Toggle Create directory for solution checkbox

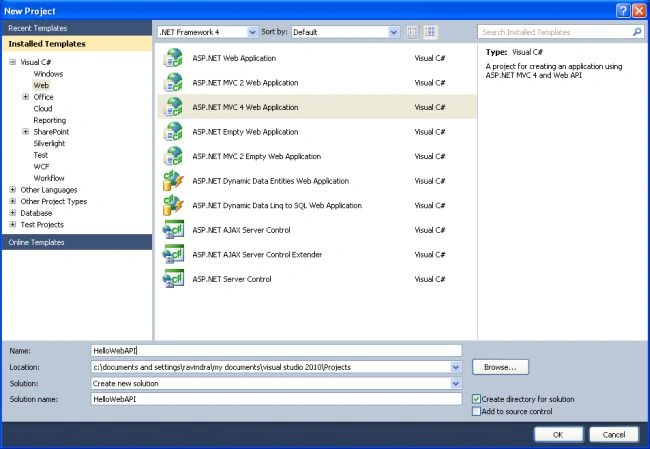tap(476, 399)
